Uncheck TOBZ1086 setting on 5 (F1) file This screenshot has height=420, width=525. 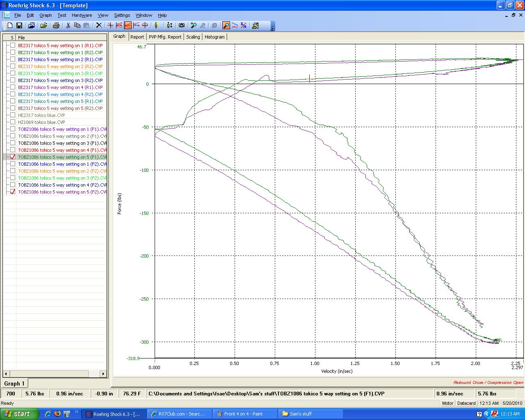point(13,157)
